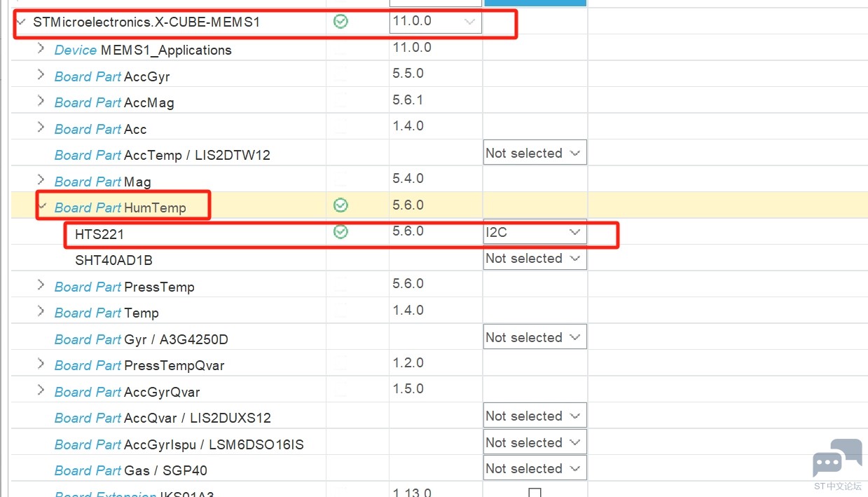Select the HTS221 row label

click(x=99, y=234)
